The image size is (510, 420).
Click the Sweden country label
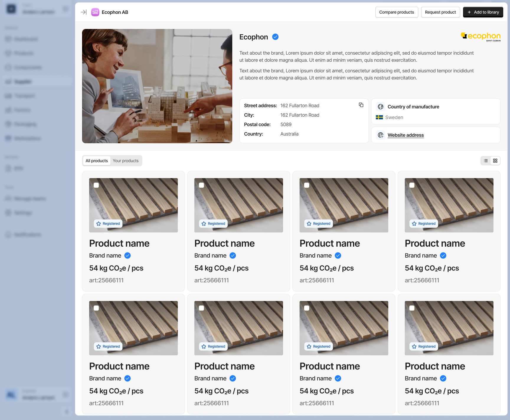coord(394,117)
